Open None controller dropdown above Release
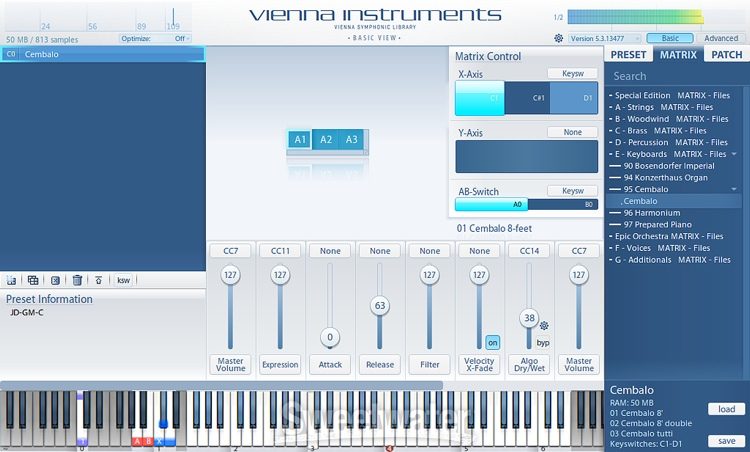The image size is (750, 452). click(x=380, y=251)
